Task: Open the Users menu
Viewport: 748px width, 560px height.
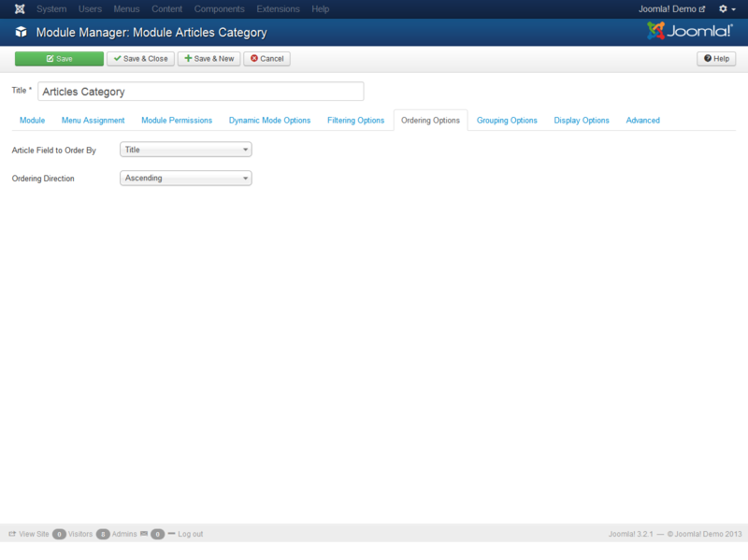Action: 90,9
